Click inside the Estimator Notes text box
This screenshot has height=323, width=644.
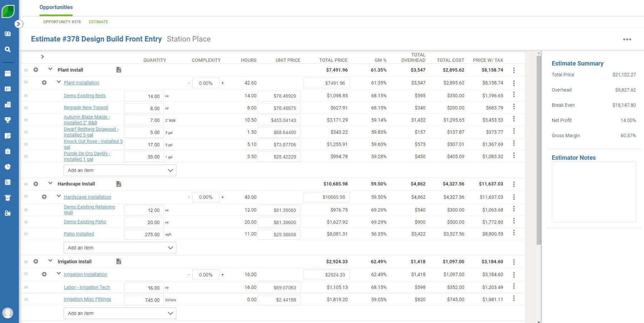click(593, 192)
